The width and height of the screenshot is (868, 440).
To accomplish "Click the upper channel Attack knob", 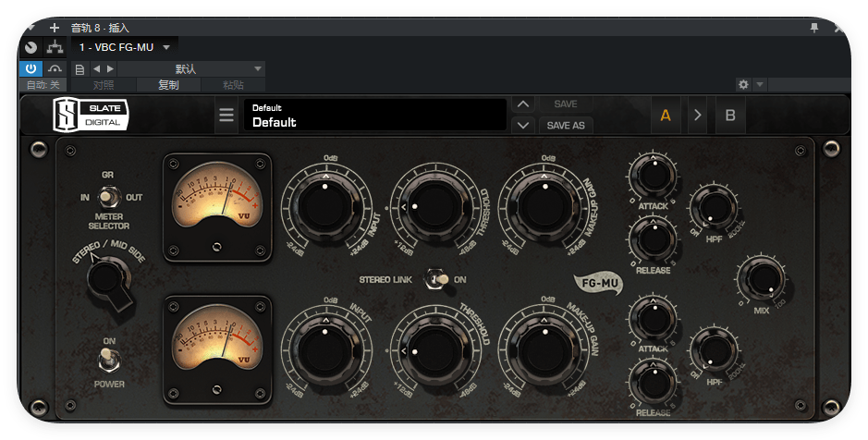I will click(653, 175).
